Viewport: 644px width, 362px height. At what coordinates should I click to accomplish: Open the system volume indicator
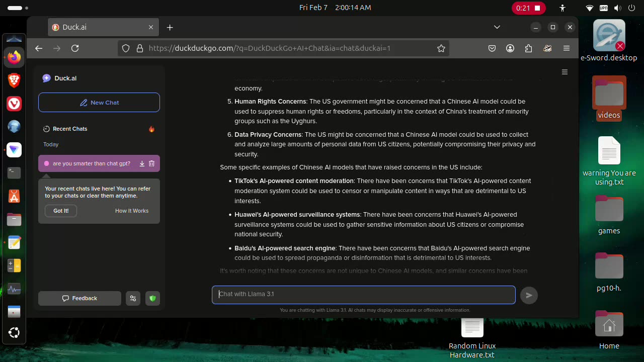pyautogui.click(x=617, y=8)
